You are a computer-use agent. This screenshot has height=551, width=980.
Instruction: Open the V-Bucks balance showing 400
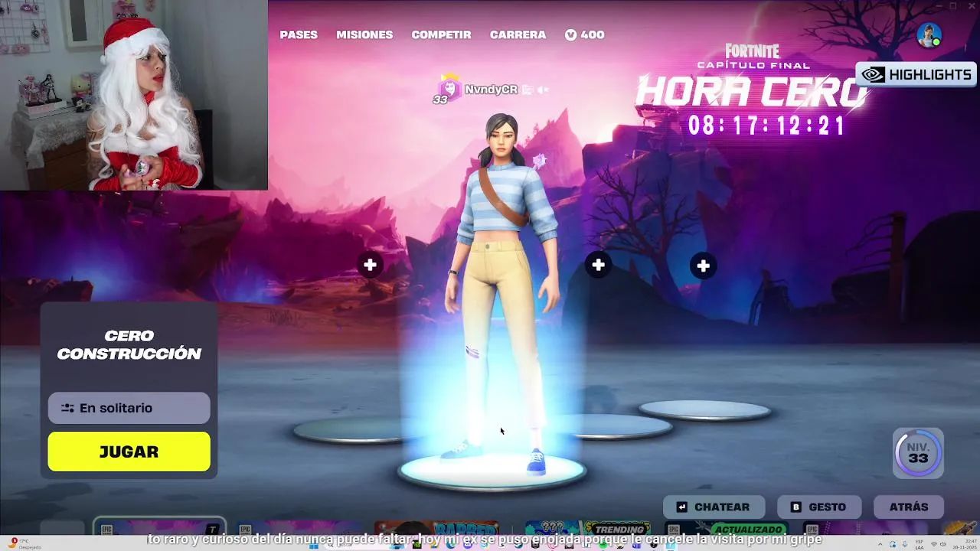point(585,34)
